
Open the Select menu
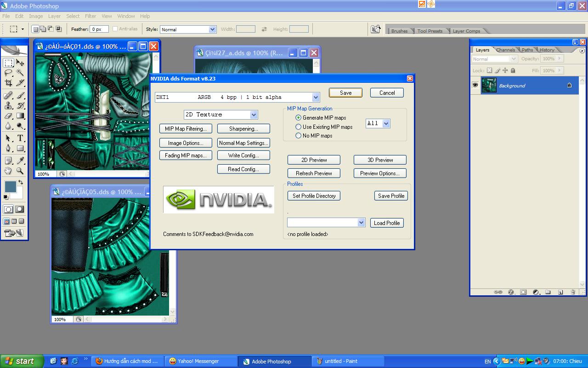(73, 16)
